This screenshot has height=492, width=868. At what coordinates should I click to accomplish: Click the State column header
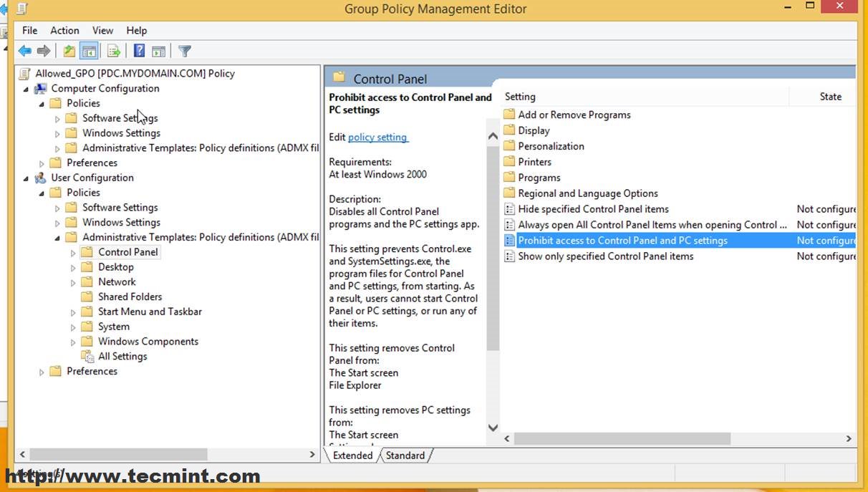(830, 97)
